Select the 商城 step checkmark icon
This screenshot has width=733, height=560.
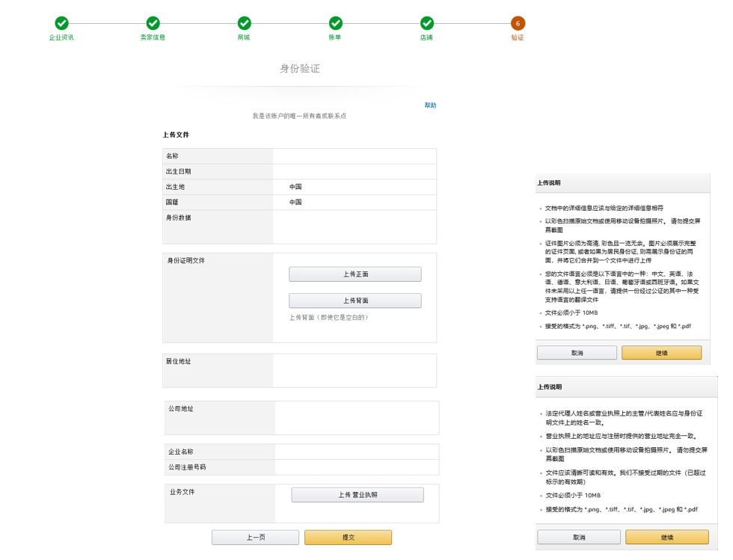[244, 23]
